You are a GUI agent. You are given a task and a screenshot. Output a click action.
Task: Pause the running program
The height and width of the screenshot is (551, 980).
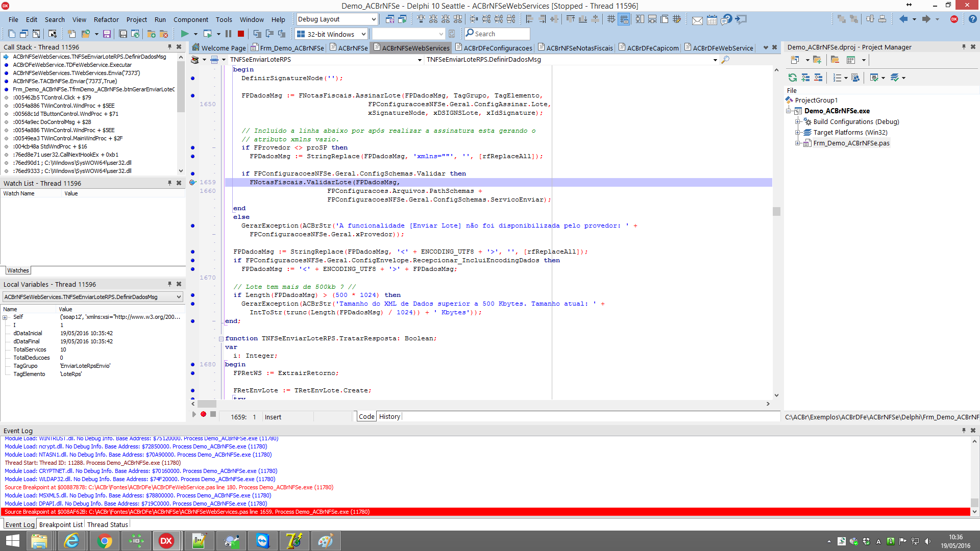point(228,34)
